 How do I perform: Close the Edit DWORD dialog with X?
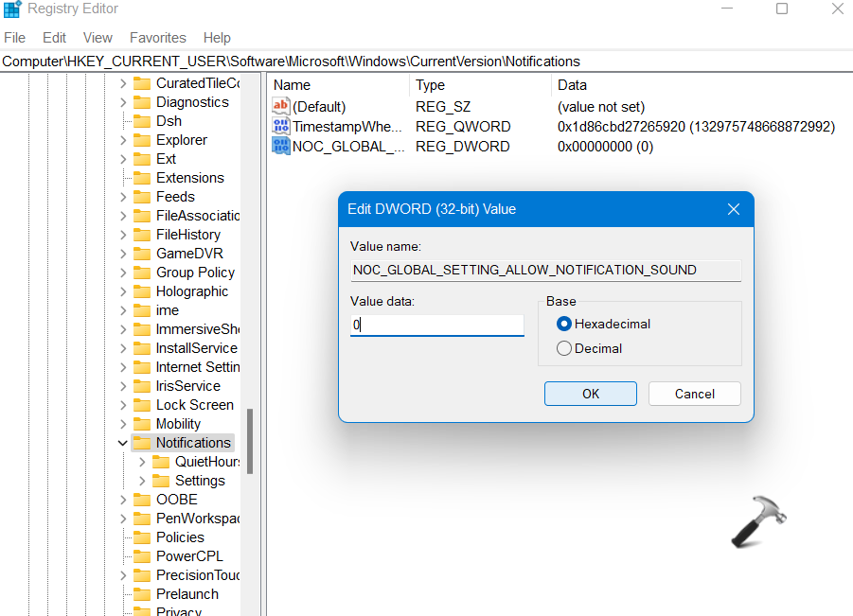pos(733,209)
